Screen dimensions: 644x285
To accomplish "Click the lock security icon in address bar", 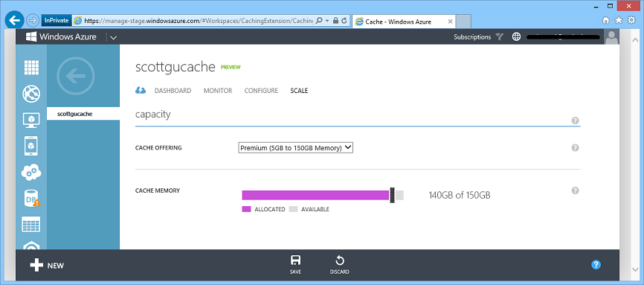I will pyautogui.click(x=335, y=21).
